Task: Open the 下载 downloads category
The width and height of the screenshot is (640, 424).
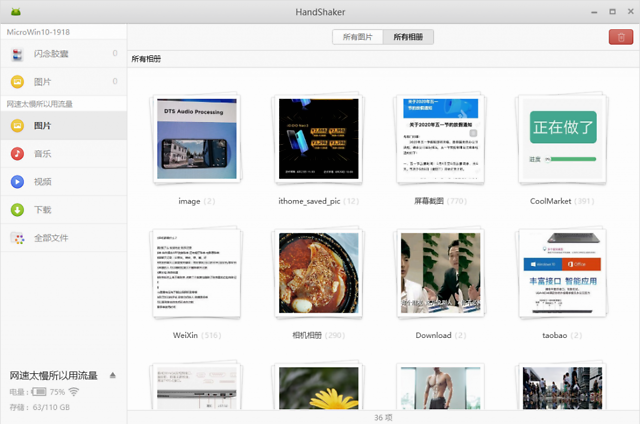Action: 64,210
